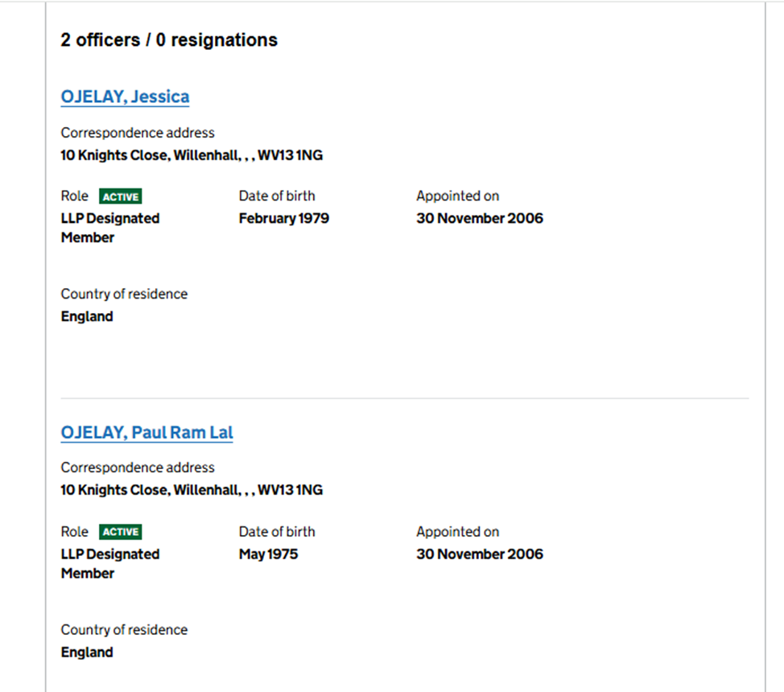
Task: Click Jessica's 30 November 2006 appointment date
Action: pyautogui.click(x=479, y=218)
